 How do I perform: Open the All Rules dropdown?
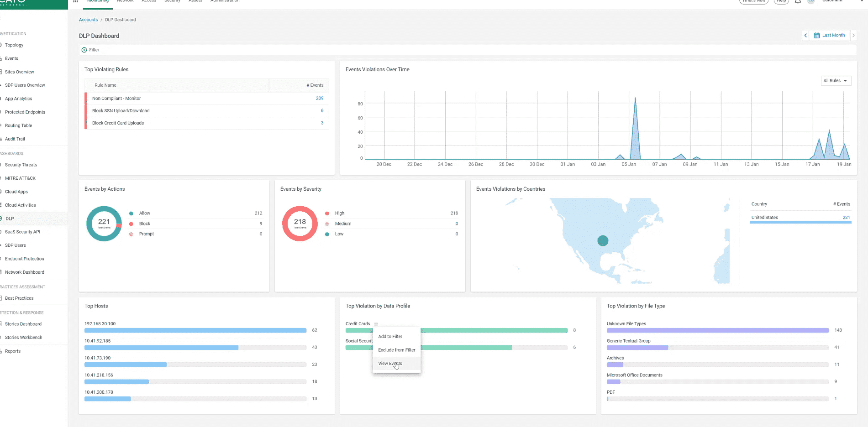tap(835, 80)
